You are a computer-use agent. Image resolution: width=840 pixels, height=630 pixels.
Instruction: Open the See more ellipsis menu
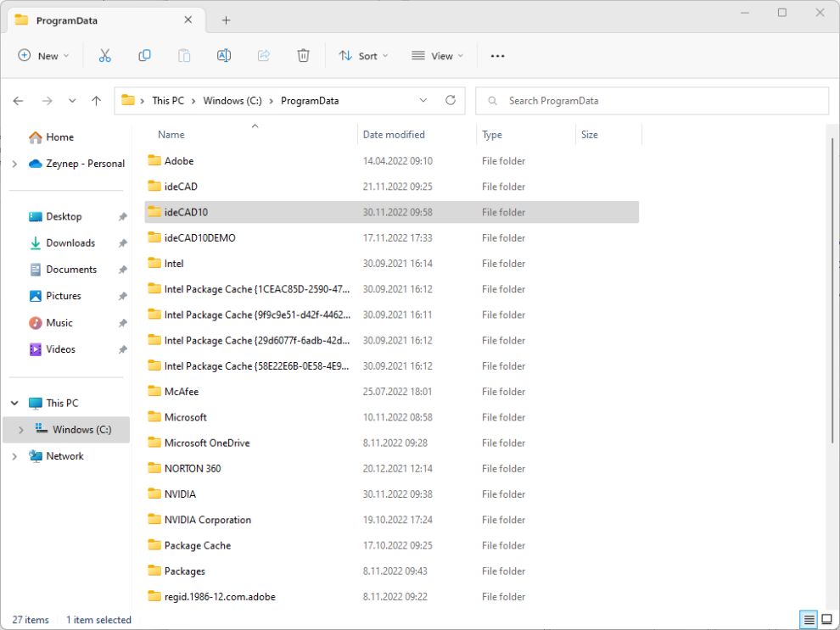click(498, 56)
